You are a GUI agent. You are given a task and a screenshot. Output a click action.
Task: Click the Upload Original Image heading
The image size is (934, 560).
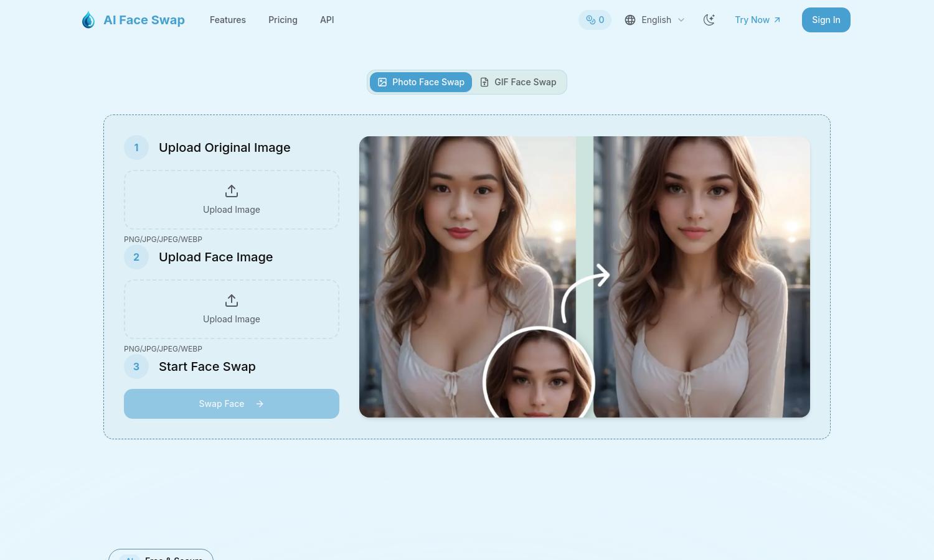[225, 147]
